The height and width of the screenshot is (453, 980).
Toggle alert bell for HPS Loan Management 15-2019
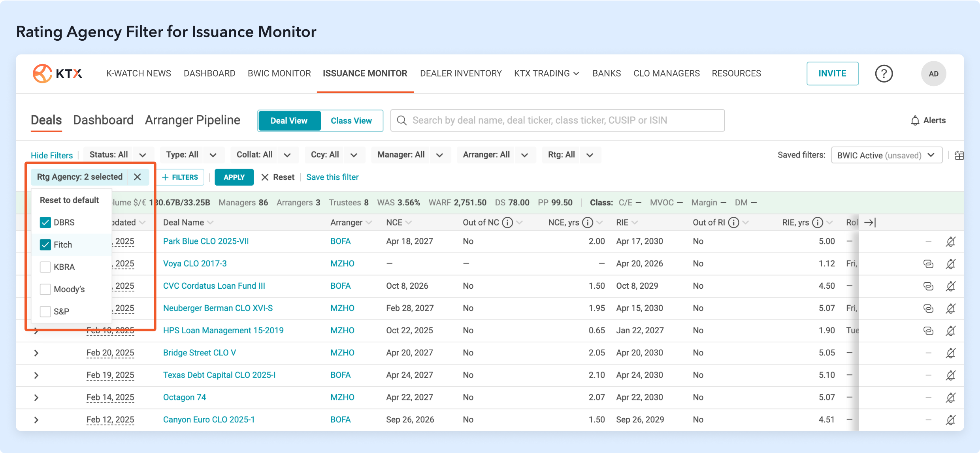(951, 331)
